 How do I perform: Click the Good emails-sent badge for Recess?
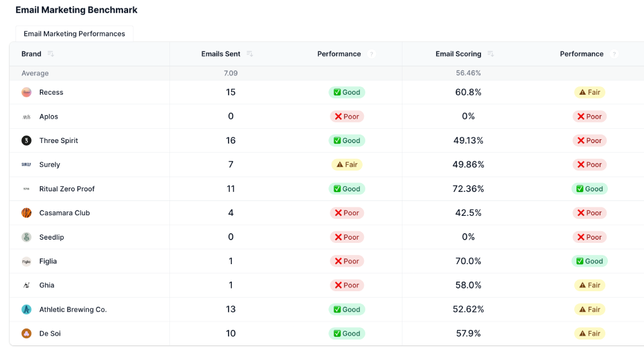point(346,92)
